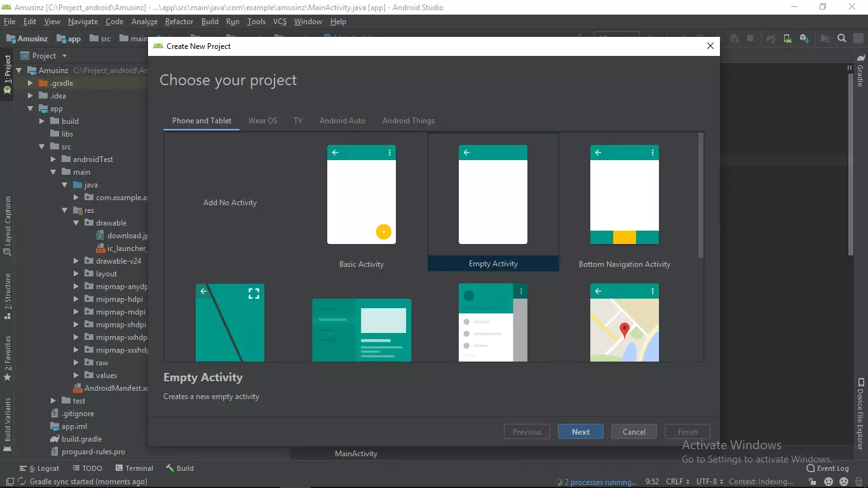Click the read-only lock icon in status bar
Image resolution: width=868 pixels, height=488 pixels.
(813, 482)
